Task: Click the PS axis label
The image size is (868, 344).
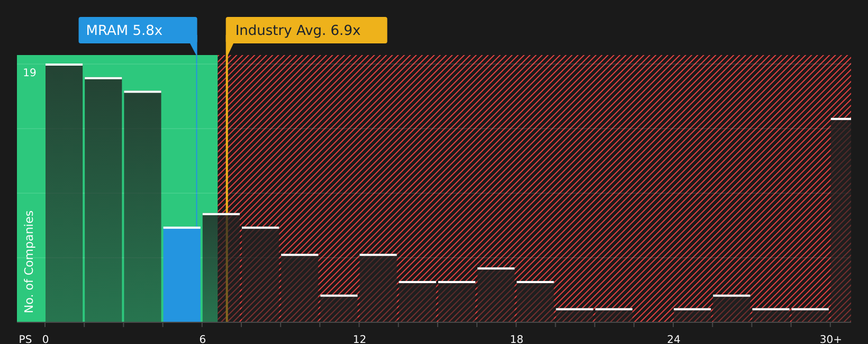Action: [25, 339]
